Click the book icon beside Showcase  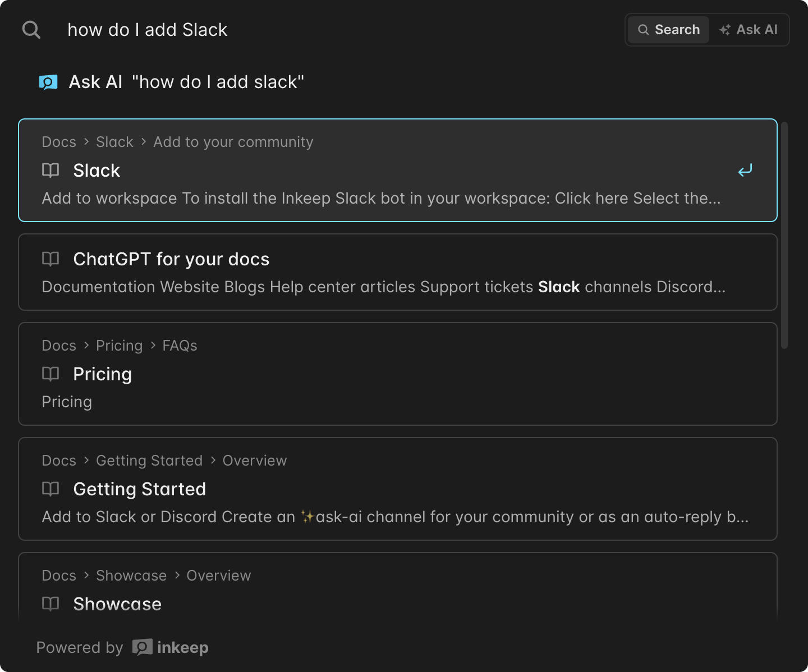pos(50,604)
